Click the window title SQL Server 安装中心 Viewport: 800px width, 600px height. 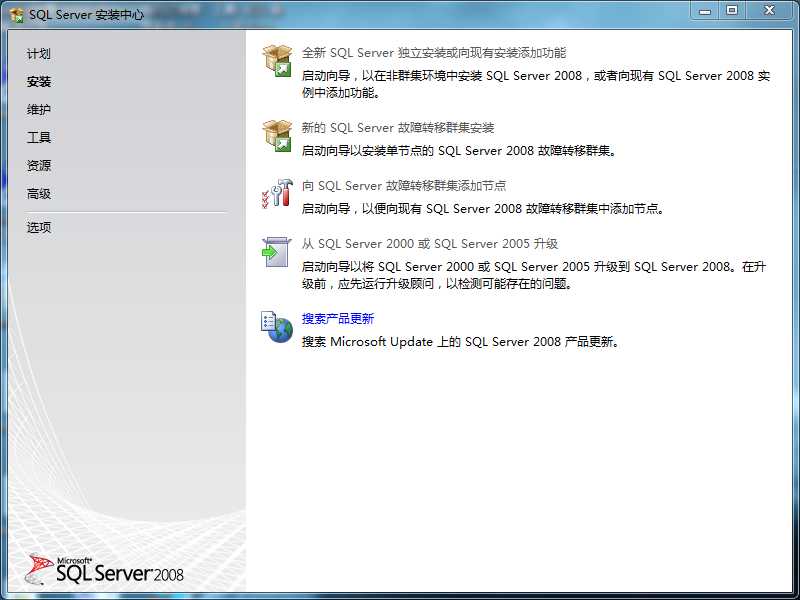[86, 15]
